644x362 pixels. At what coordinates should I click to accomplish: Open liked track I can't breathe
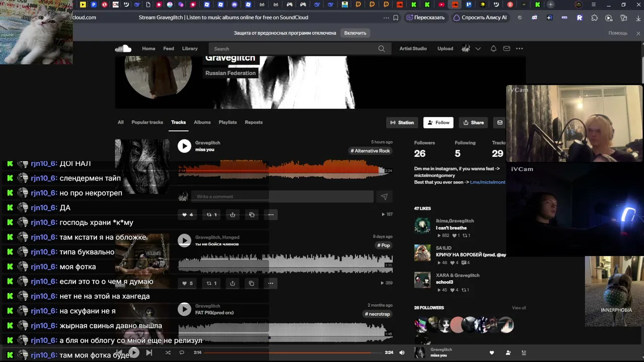coord(451,228)
